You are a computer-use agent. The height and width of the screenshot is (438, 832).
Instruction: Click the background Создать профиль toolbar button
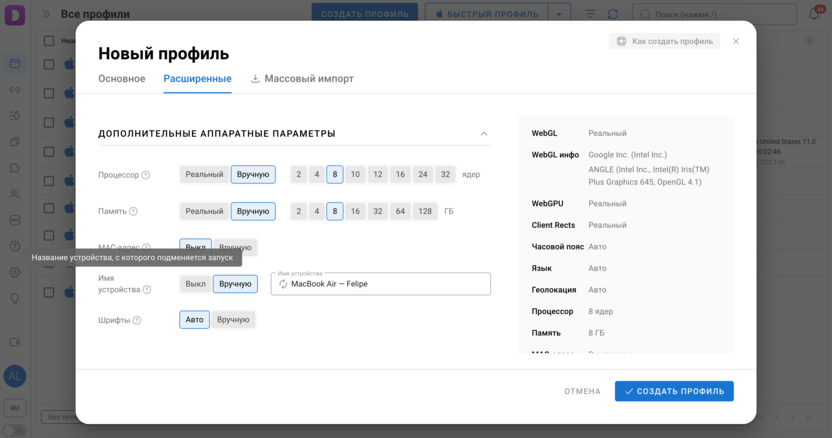(365, 14)
